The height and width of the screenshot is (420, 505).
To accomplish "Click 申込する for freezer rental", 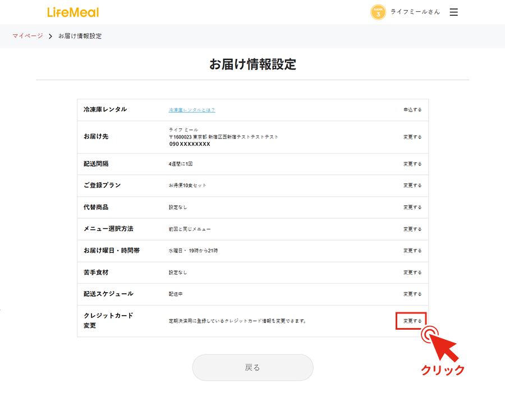I will pos(412,110).
